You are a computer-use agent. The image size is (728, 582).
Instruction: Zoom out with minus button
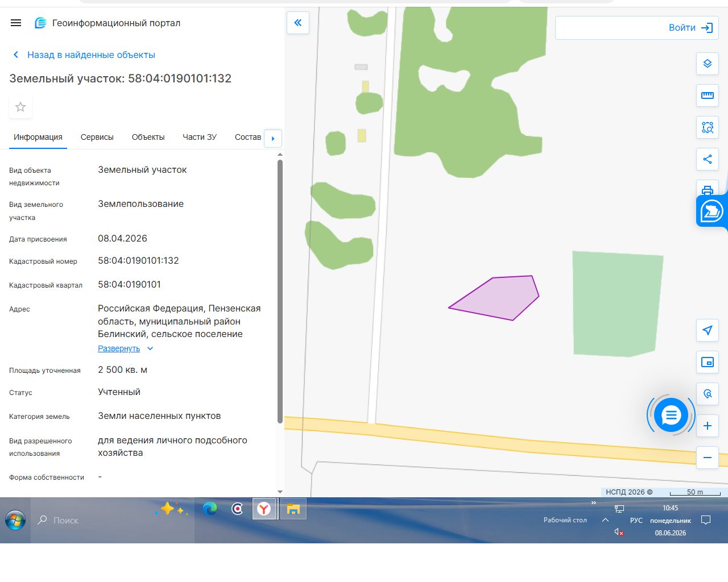(708, 458)
